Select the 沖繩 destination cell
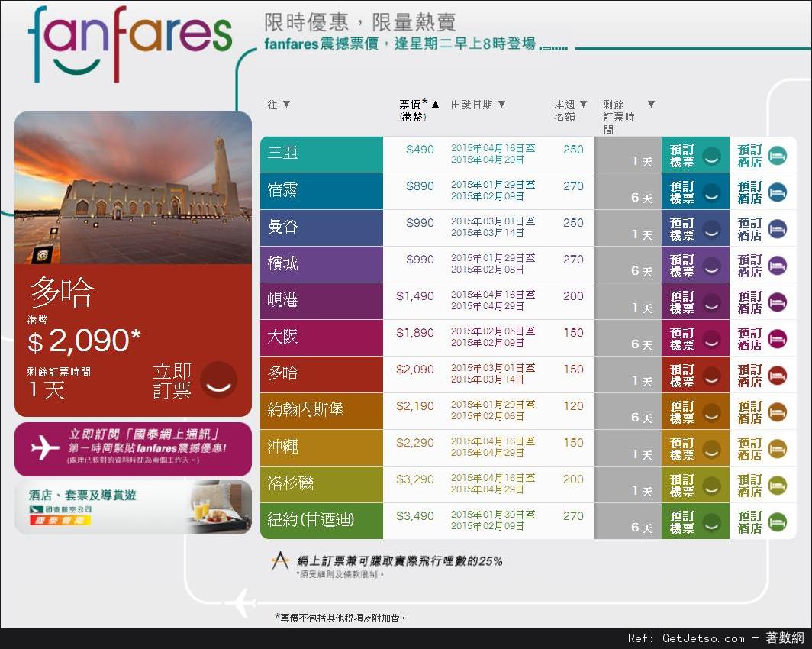Viewport: 812px width, 649px height. (321, 448)
